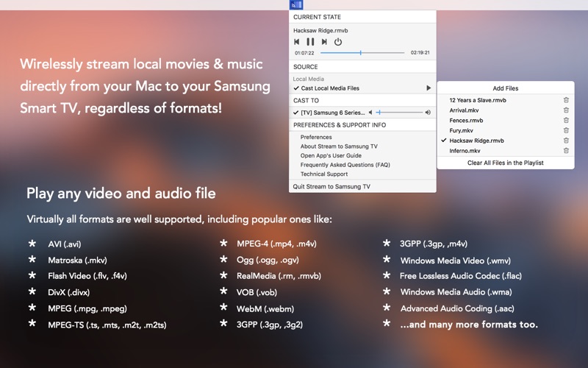Select Hacksaw Ridge.rmvb in the playlist
The height and width of the screenshot is (368, 588).
click(476, 141)
